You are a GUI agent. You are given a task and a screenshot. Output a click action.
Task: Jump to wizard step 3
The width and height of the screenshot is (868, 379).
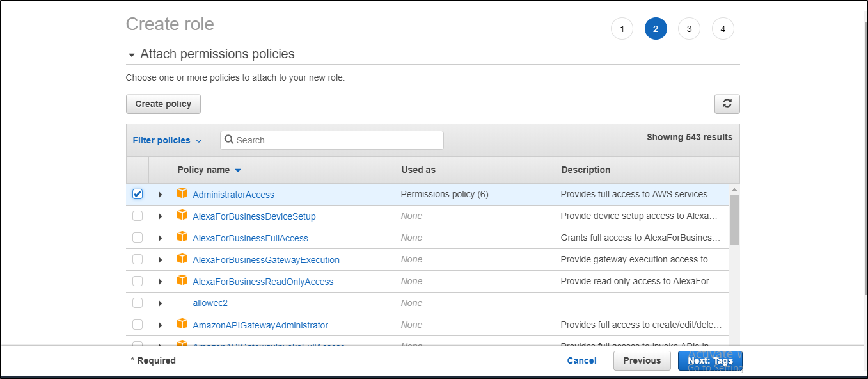point(689,28)
